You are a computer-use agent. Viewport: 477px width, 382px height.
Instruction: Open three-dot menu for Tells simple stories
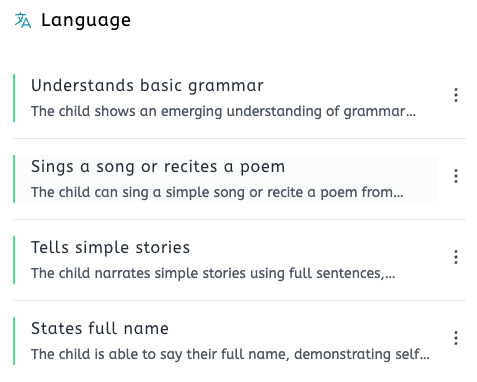tap(456, 257)
